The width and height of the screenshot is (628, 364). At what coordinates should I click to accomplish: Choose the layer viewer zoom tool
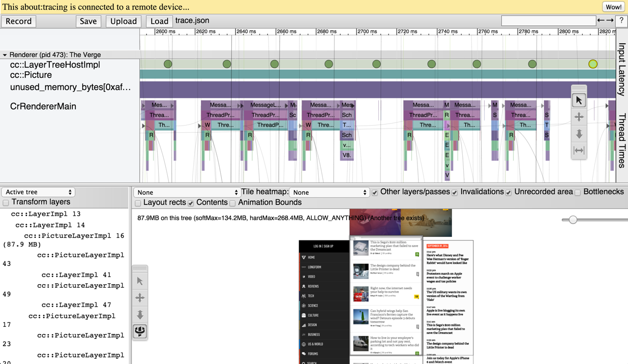[x=140, y=315]
